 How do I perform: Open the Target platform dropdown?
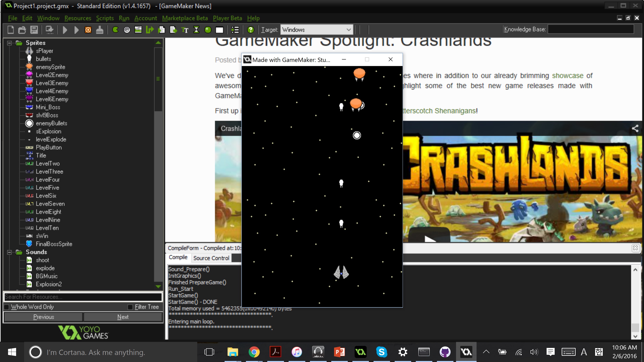(x=317, y=30)
